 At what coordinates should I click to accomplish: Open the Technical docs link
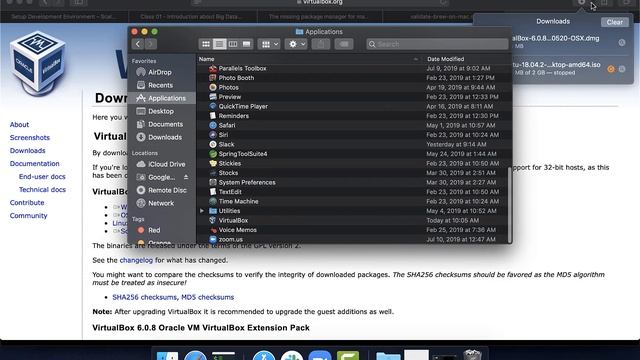click(42, 190)
